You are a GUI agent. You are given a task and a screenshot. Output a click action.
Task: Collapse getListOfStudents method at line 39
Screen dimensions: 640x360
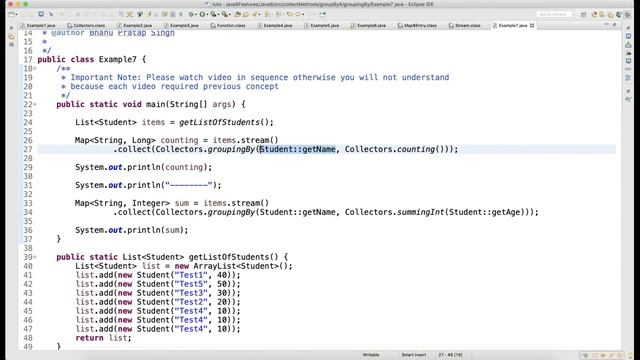click(x=35, y=257)
